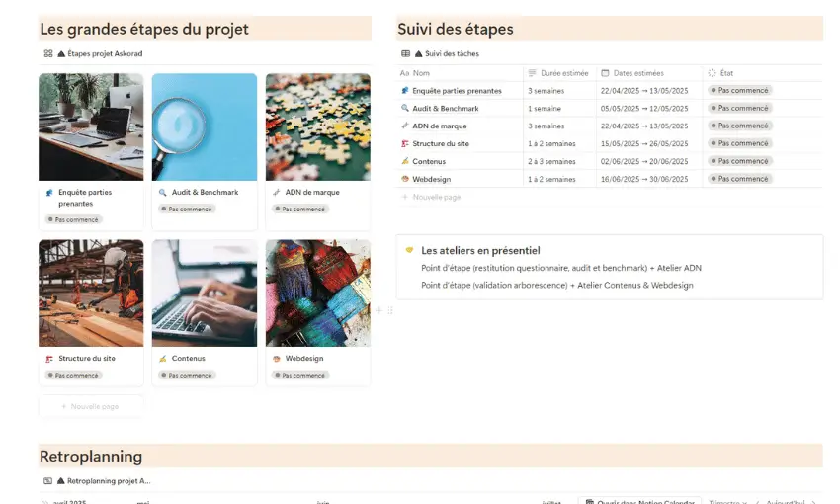
Task: Open the Retroplanning projet A... view tab
Action: [x=97, y=481]
